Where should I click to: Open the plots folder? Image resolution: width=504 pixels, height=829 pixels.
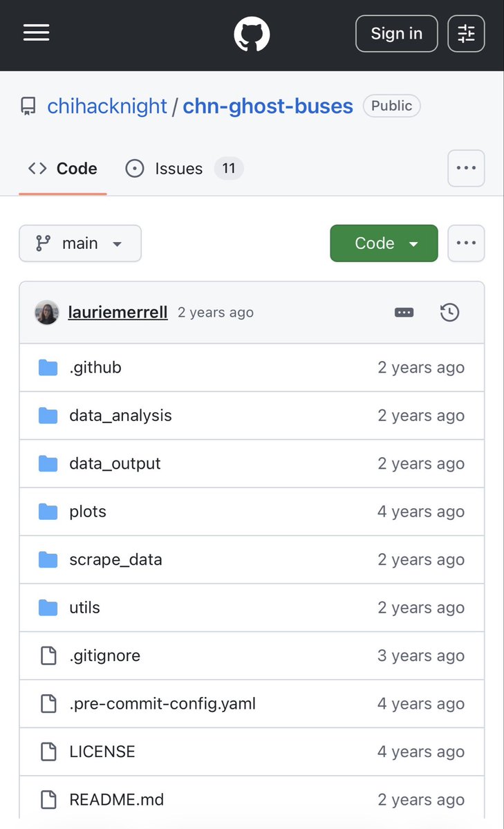click(88, 512)
